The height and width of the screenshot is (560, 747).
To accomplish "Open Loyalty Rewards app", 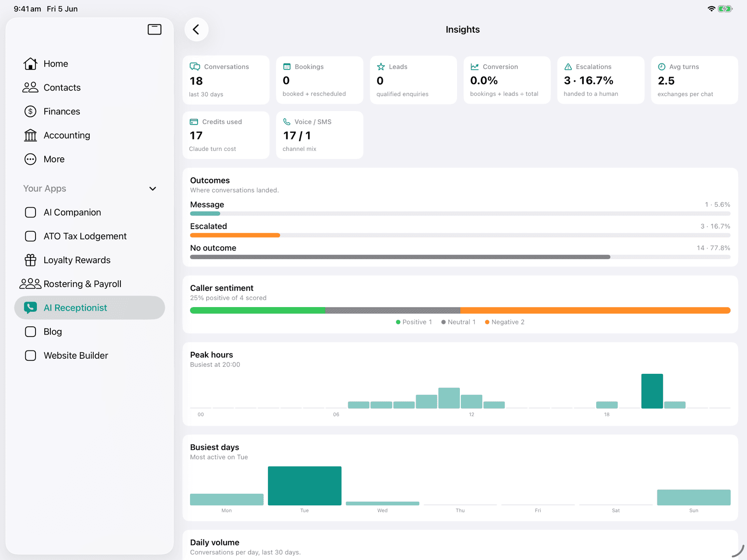I will coord(90,260).
